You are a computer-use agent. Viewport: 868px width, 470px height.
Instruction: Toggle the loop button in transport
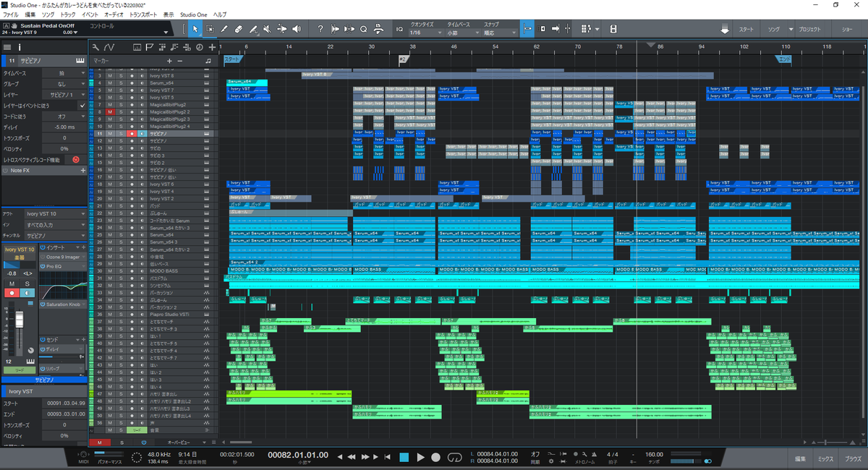coord(455,457)
